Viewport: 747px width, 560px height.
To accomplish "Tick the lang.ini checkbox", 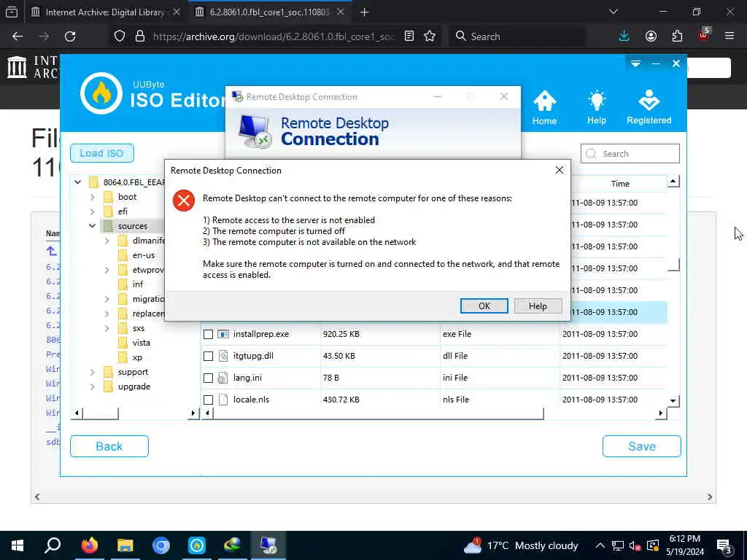I will point(208,378).
